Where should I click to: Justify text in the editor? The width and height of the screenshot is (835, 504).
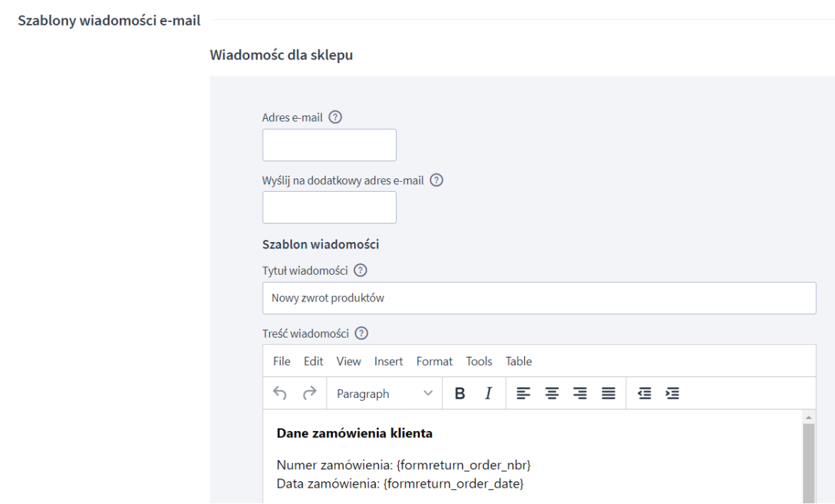[608, 394]
